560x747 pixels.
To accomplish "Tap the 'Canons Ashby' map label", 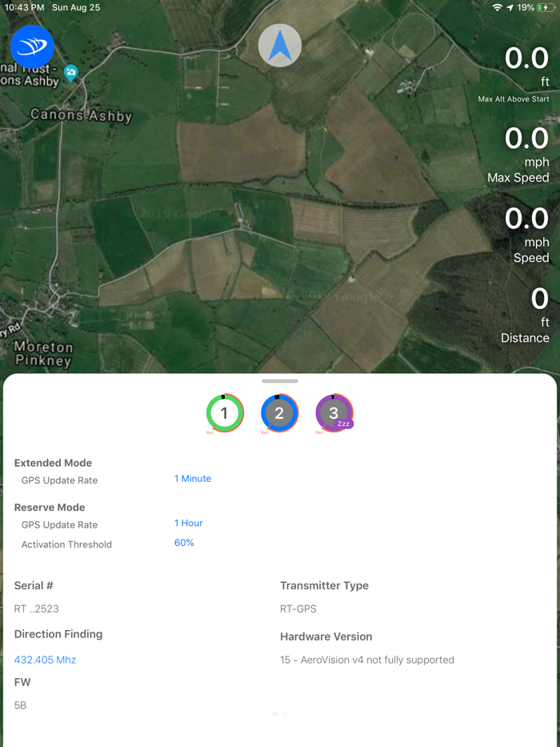I will (x=81, y=116).
